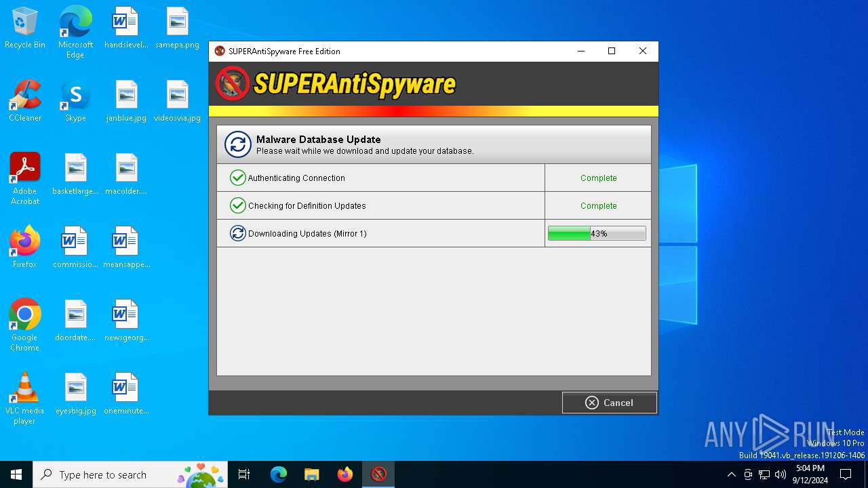Viewport: 868px width, 488px height.
Task: Click the taskbar search box
Action: point(131,474)
